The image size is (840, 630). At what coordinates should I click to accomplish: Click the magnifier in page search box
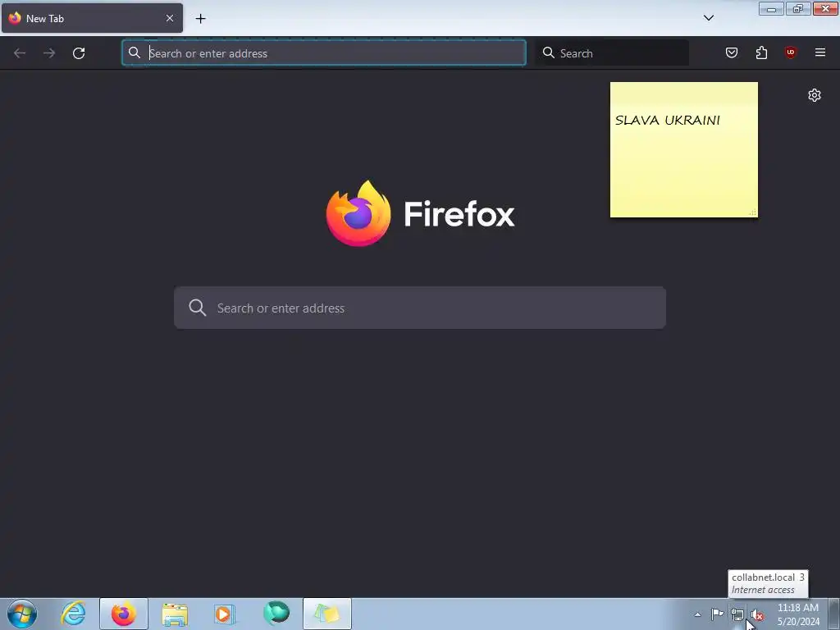tap(197, 308)
